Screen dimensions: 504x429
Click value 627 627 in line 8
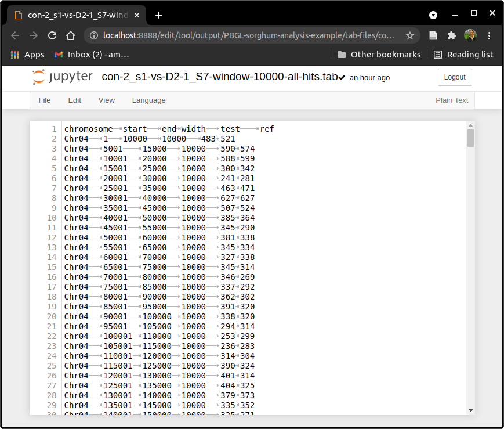coord(238,199)
